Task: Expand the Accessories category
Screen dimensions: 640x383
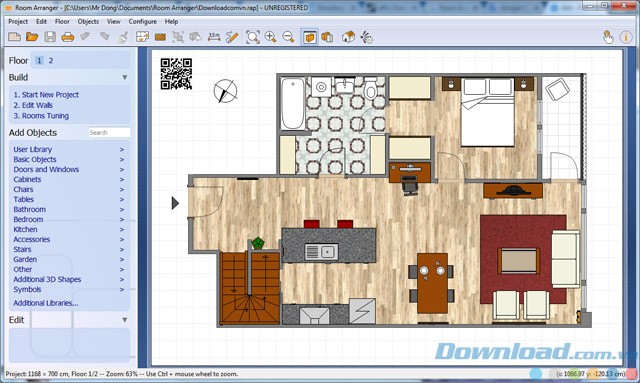Action: [69, 239]
